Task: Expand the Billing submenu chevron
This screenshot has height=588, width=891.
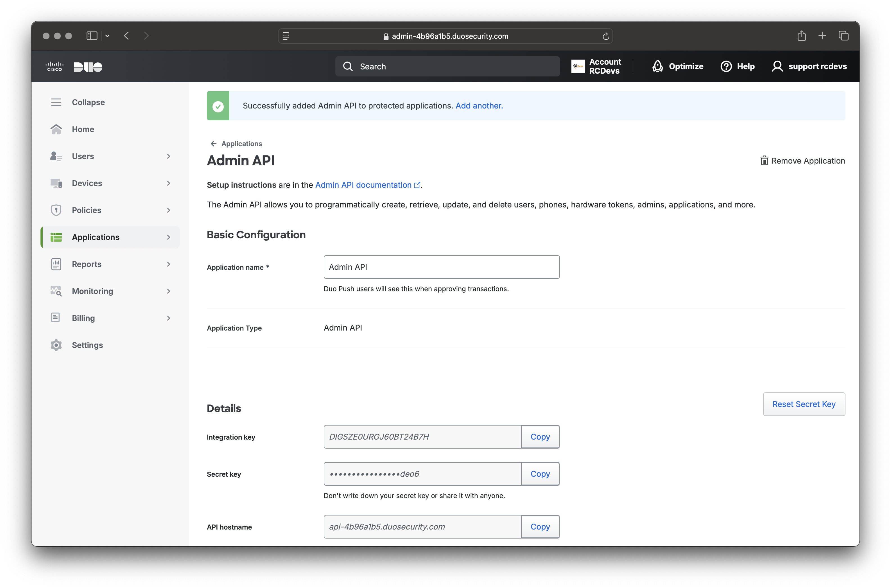Action: tap(169, 318)
